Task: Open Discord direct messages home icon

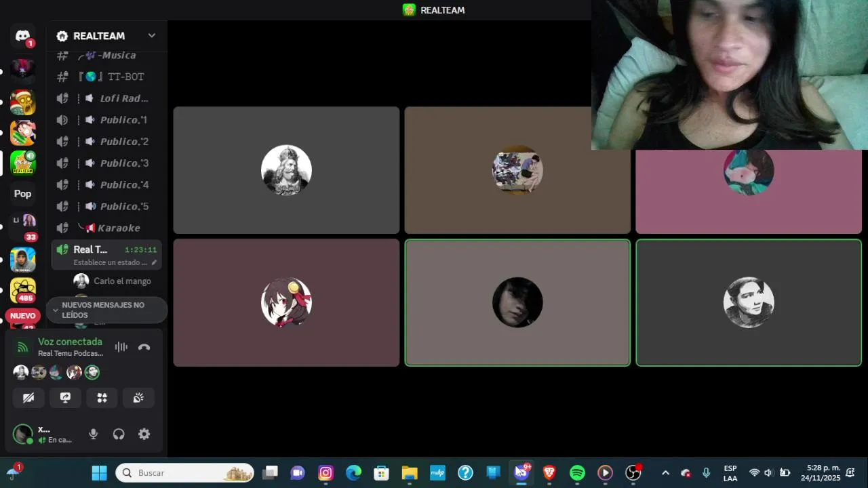Action: pyautogui.click(x=22, y=36)
